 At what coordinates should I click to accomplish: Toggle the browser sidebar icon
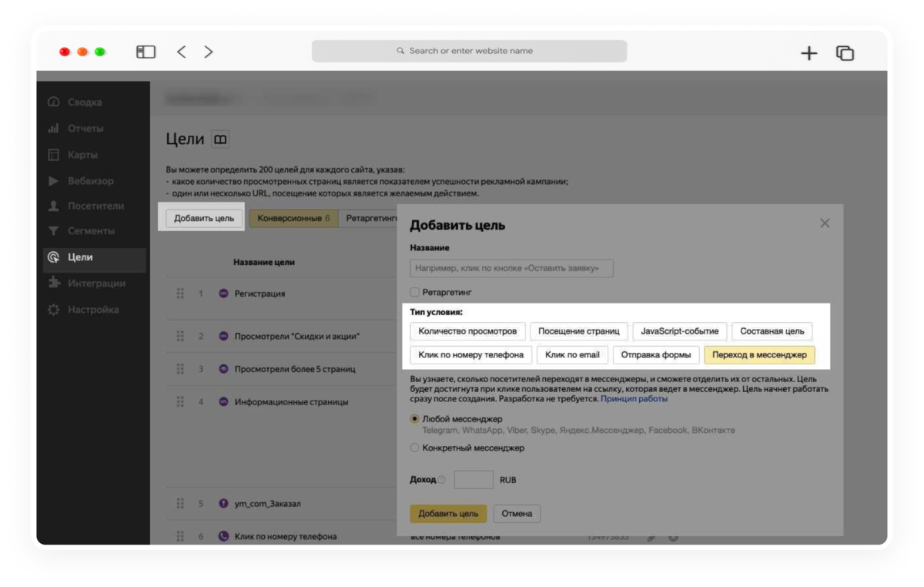(146, 52)
